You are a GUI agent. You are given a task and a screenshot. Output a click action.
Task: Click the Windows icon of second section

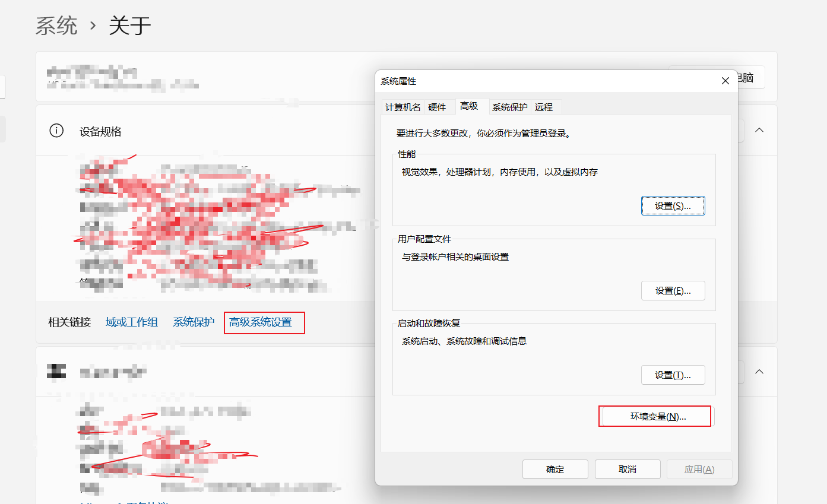tap(56, 372)
